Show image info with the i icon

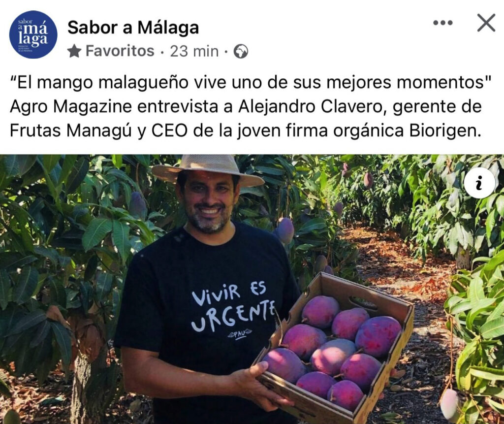[479, 183]
